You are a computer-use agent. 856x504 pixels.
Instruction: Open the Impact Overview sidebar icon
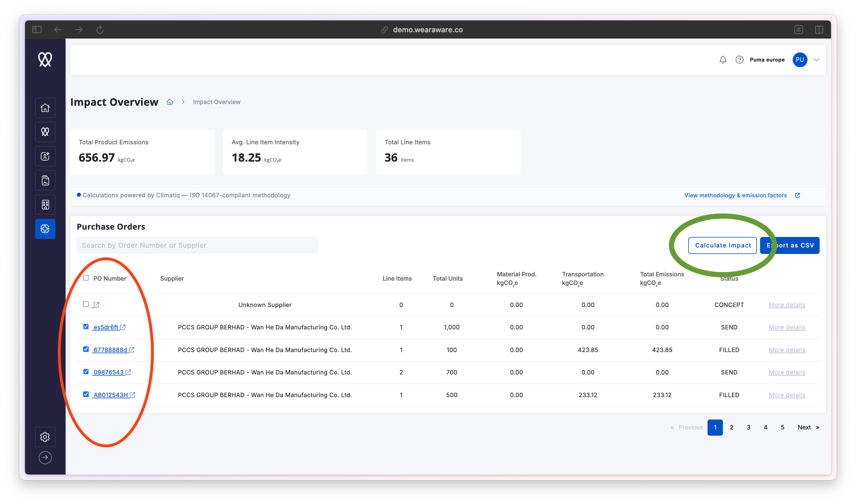(x=45, y=229)
